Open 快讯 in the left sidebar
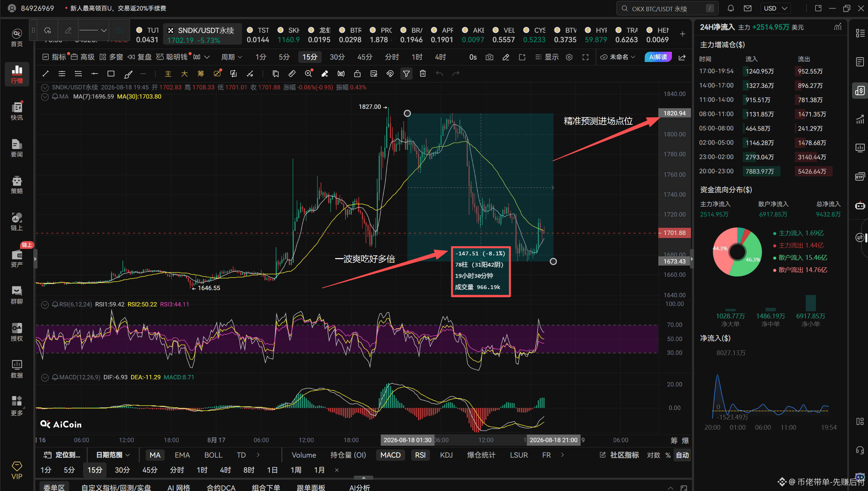 [17, 111]
